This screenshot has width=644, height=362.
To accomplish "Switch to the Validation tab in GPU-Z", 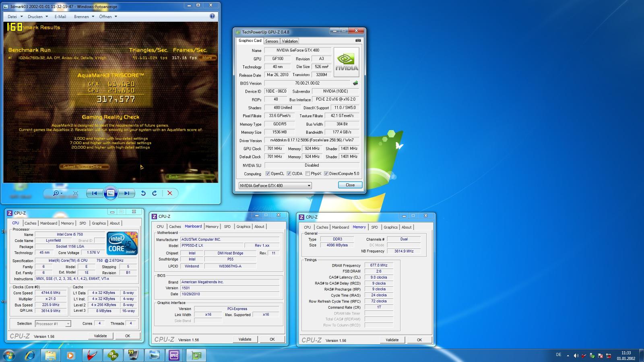I will 290,41.
